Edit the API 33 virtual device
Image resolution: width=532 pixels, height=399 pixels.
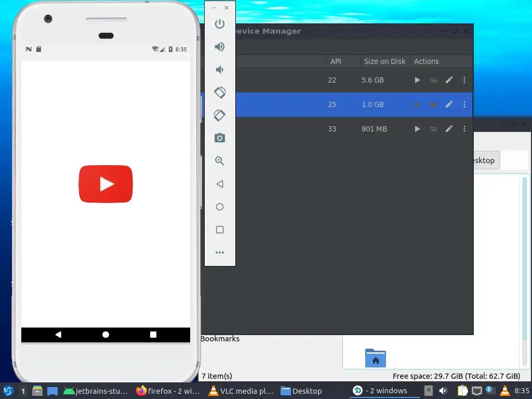(x=449, y=129)
